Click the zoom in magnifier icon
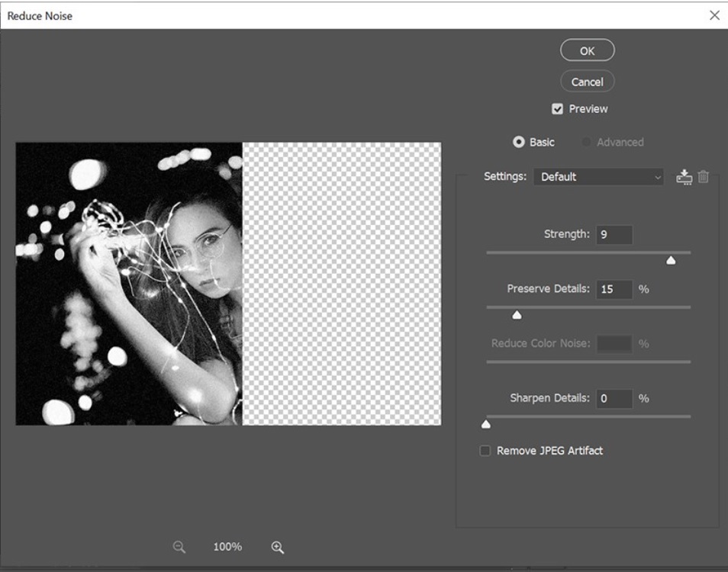 [278, 547]
